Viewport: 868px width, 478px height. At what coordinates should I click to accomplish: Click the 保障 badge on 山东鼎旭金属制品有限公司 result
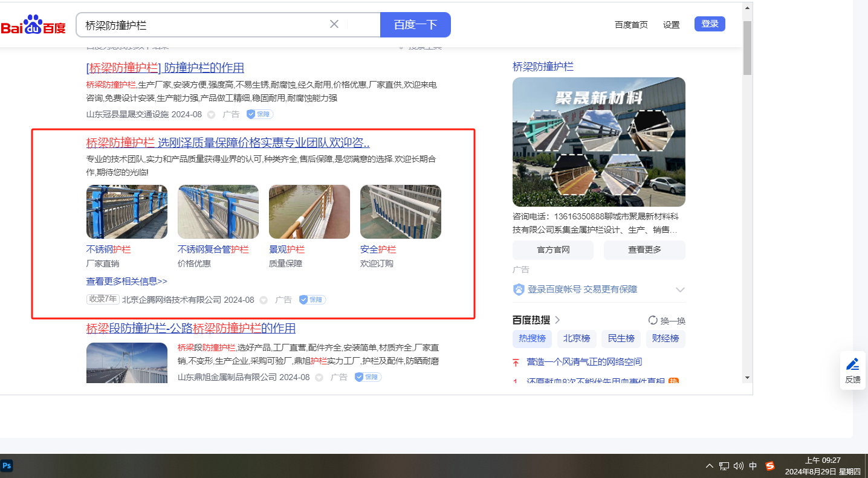(x=368, y=377)
